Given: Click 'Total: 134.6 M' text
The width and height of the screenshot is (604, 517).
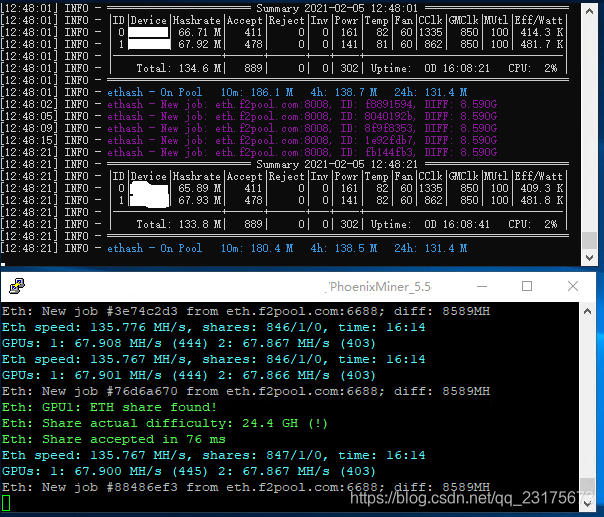Looking at the screenshot, I should tap(179, 68).
